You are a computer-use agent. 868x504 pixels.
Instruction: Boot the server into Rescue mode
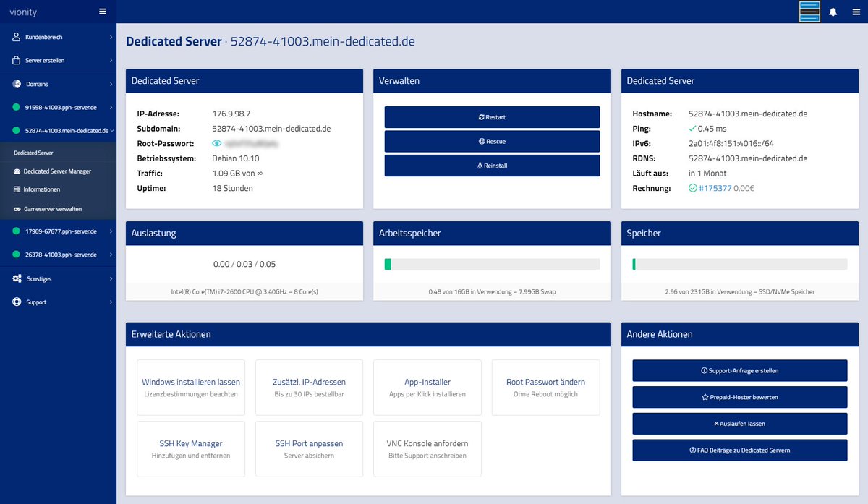(x=492, y=141)
